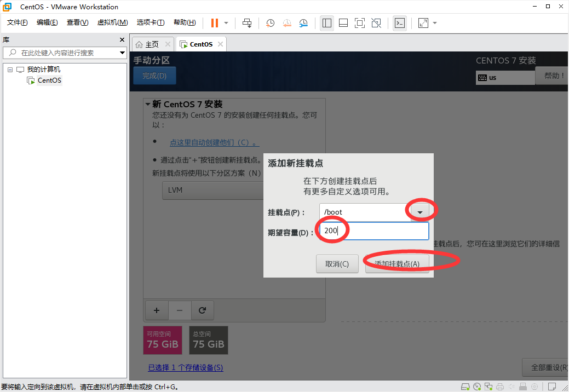
Task: Select 我的计算机 in the library tree
Action: pos(44,70)
